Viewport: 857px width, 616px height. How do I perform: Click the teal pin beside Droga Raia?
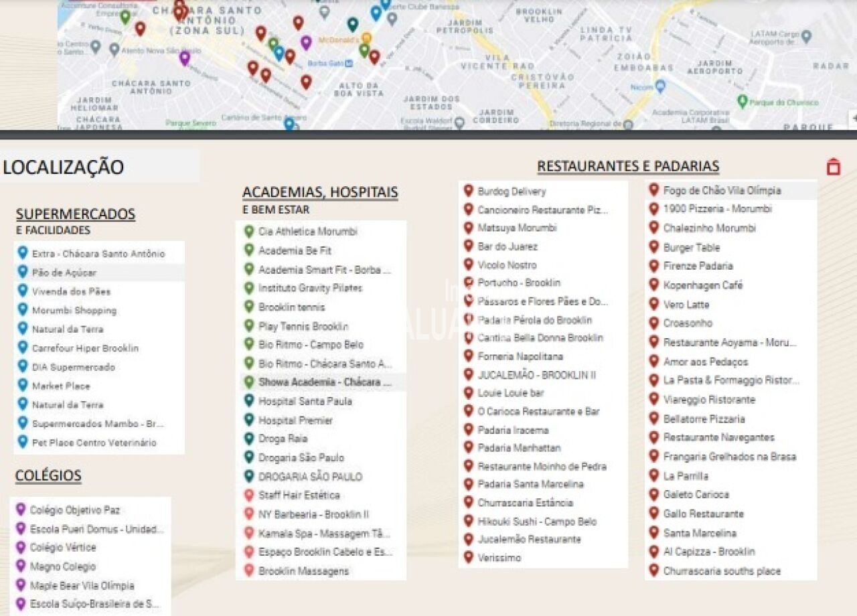[249, 439]
